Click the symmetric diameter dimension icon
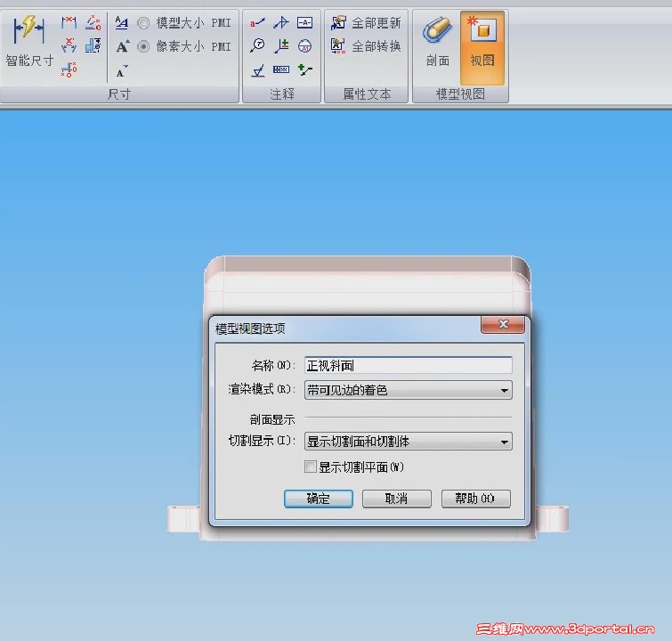672x641 pixels. tap(93, 45)
